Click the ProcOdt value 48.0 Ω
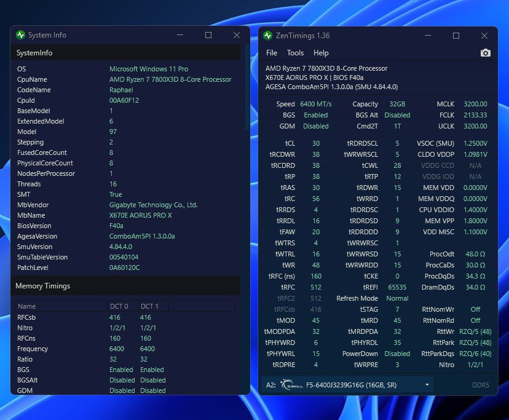The image size is (509, 420). click(475, 254)
